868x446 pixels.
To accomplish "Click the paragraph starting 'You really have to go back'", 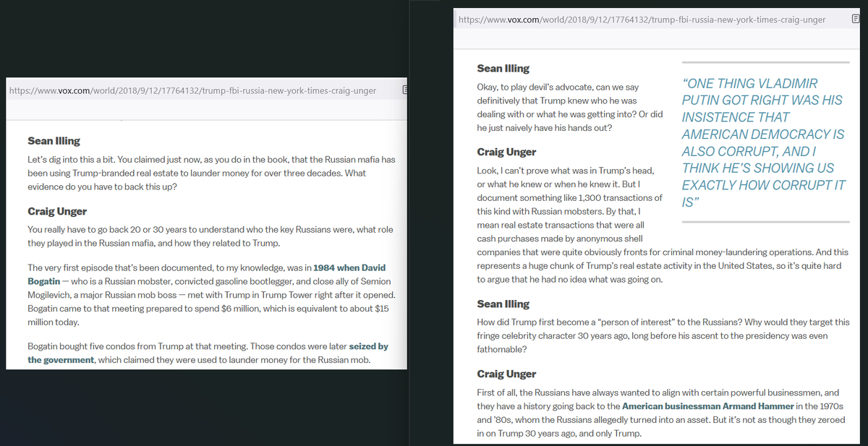I will [210, 236].
